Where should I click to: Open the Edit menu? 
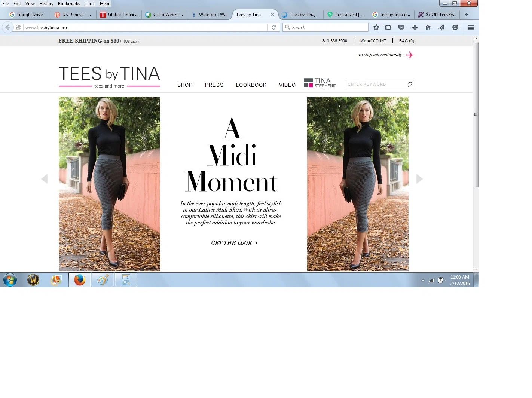[17, 4]
